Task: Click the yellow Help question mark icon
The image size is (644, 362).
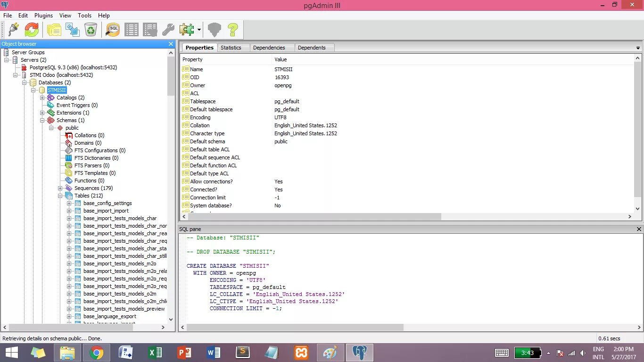Action: click(x=233, y=30)
